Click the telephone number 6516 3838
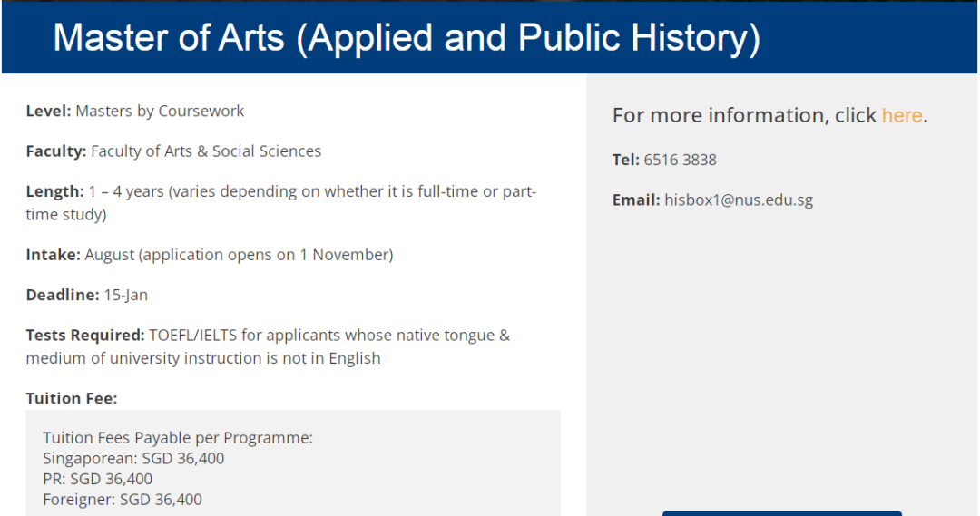 point(680,160)
